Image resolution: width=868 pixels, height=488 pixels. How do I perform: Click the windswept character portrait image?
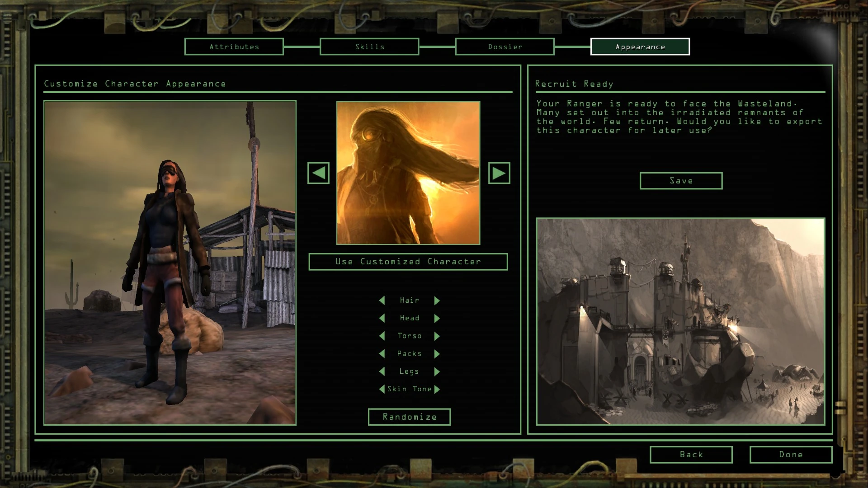[408, 173]
